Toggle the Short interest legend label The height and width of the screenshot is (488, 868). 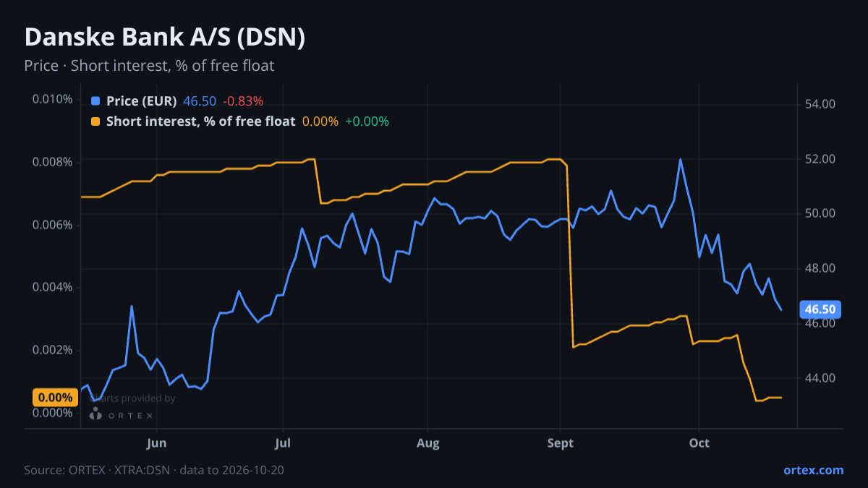pyautogui.click(x=200, y=121)
